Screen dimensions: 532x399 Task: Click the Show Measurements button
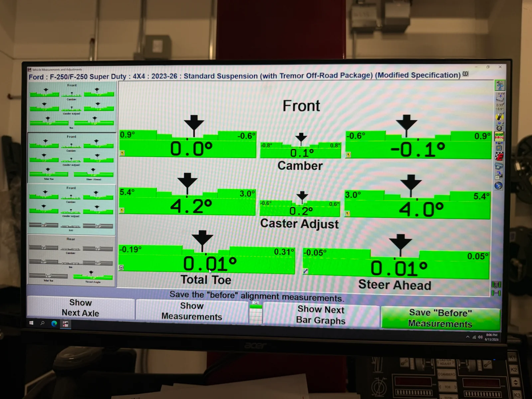192,311
